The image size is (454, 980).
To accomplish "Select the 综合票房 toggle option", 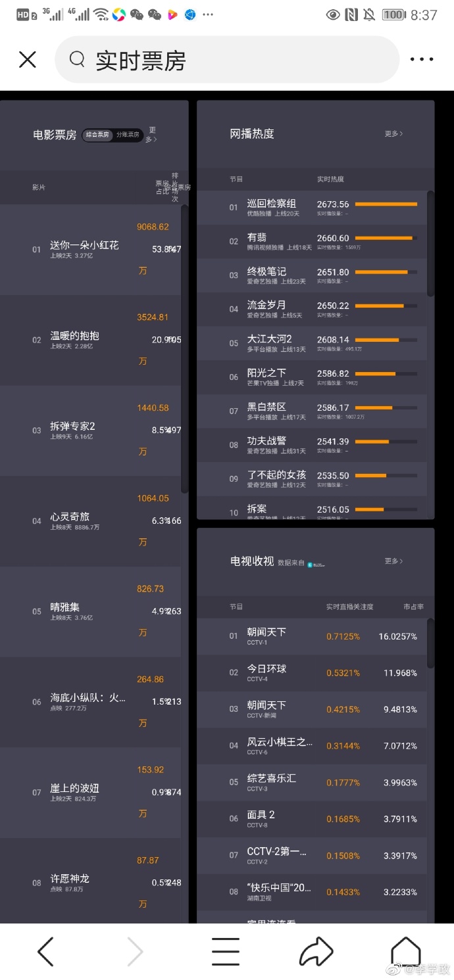I will [x=98, y=135].
